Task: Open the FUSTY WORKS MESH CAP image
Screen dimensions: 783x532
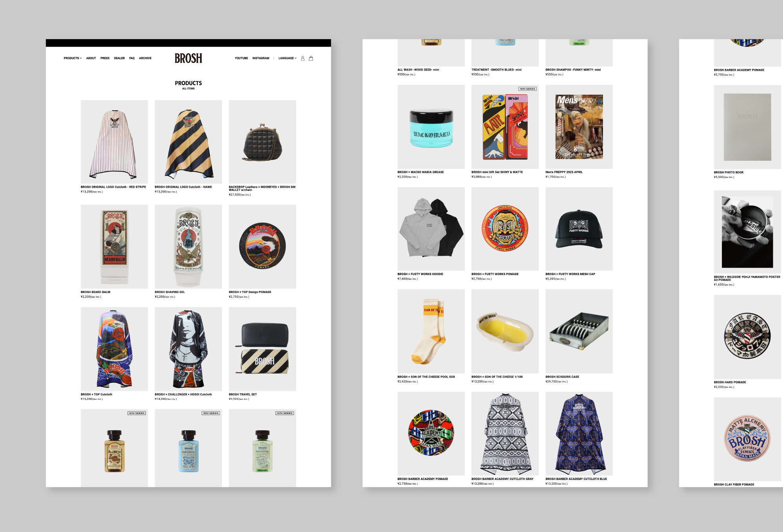Action: click(x=579, y=229)
